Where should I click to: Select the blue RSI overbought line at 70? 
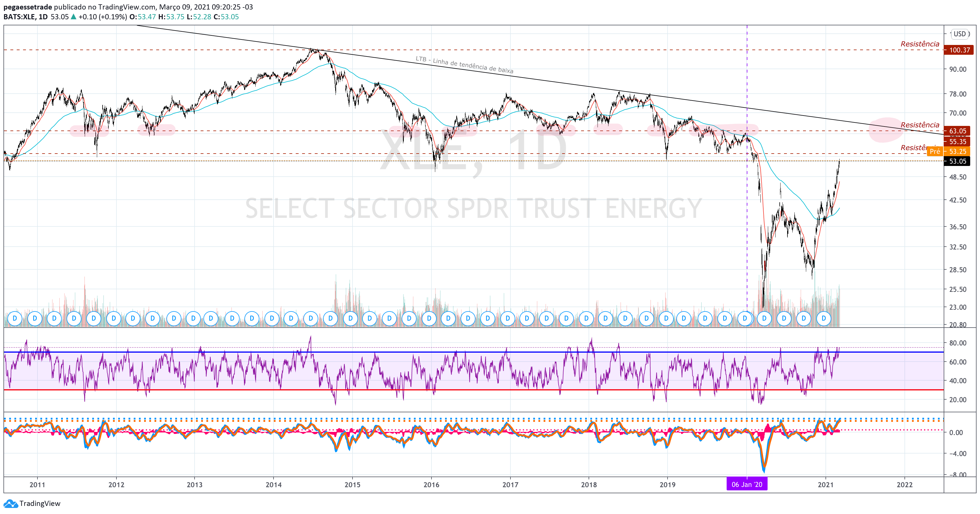coord(474,352)
